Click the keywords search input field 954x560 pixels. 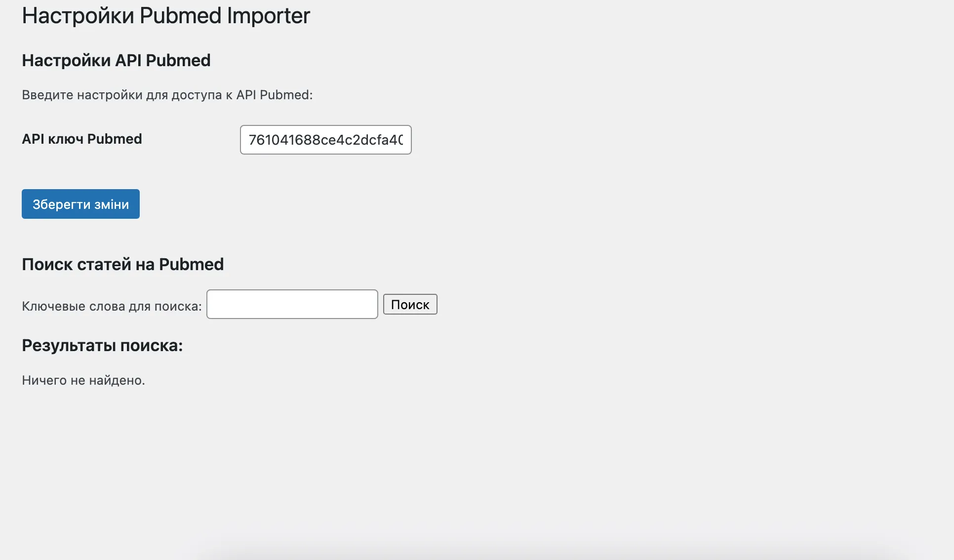point(291,304)
